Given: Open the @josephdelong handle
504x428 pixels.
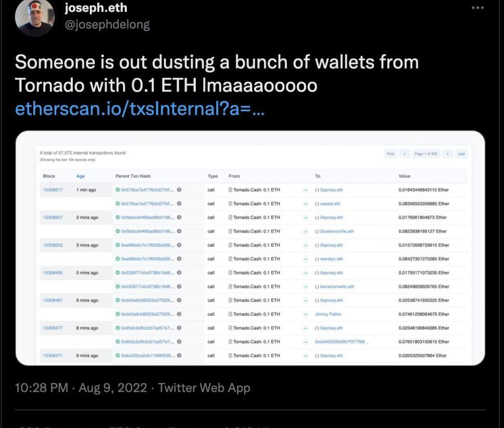Looking at the screenshot, I should [107, 25].
